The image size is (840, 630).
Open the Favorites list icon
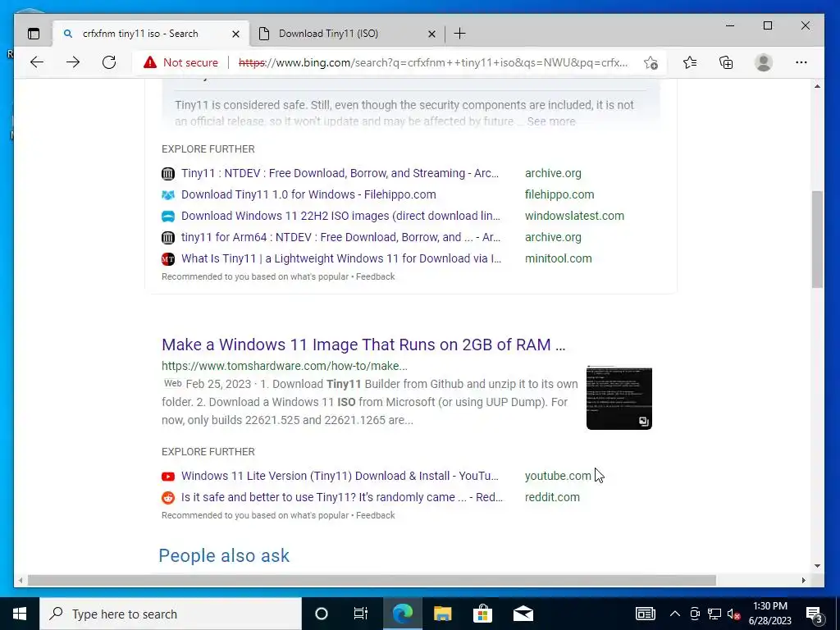click(690, 62)
